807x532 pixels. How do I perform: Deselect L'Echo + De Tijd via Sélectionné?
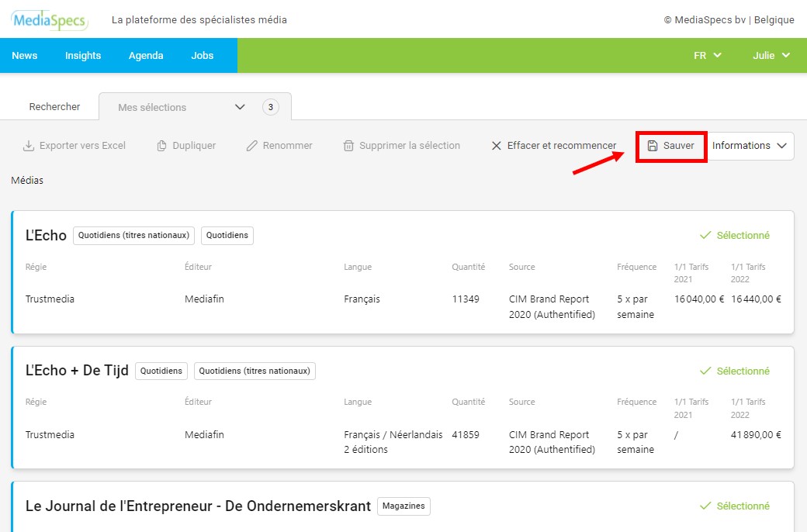click(x=735, y=371)
